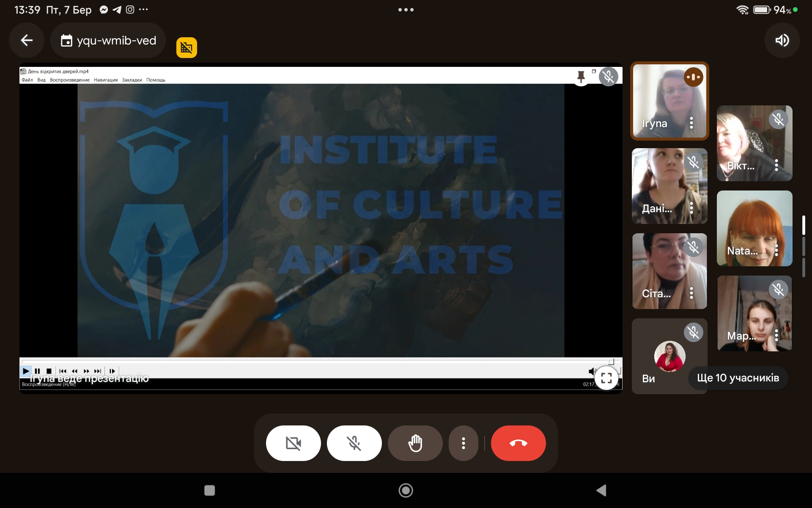Select your own tile labeled Ви
This screenshot has height=508, width=812.
tap(669, 356)
